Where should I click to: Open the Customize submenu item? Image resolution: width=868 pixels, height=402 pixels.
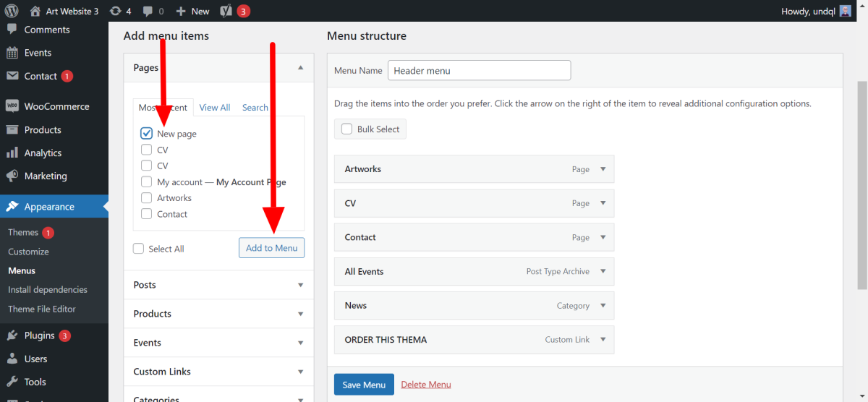tap(28, 252)
